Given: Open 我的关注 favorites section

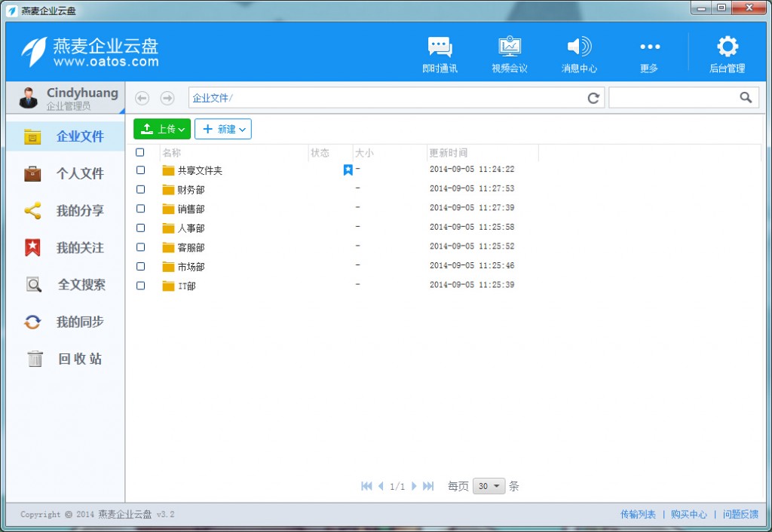Looking at the screenshot, I should pyautogui.click(x=64, y=247).
